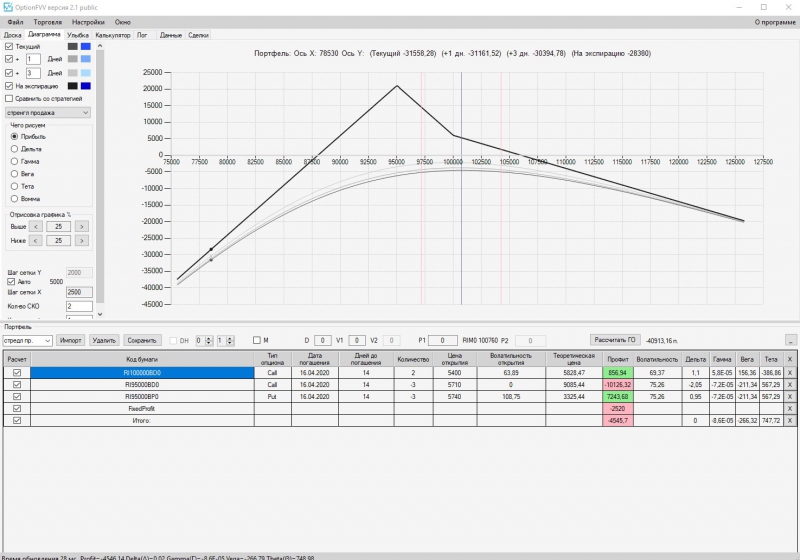800x560 pixels.
Task: Click the OptionFVV app icon in title bar
Action: click(x=7, y=7)
